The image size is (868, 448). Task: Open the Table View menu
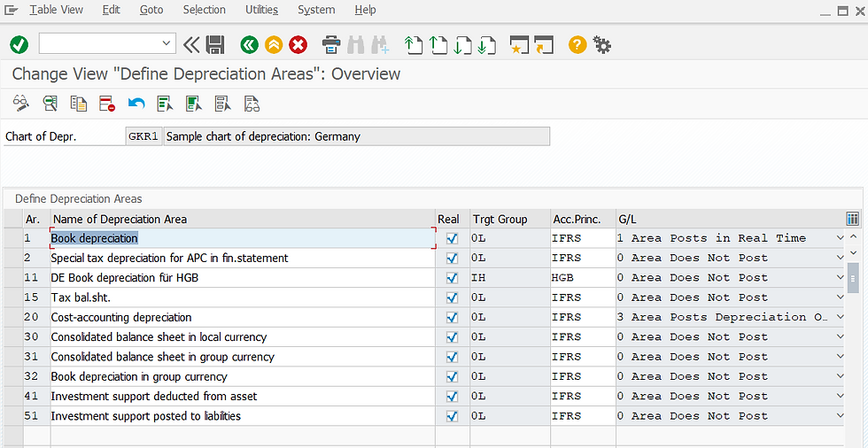(56, 10)
